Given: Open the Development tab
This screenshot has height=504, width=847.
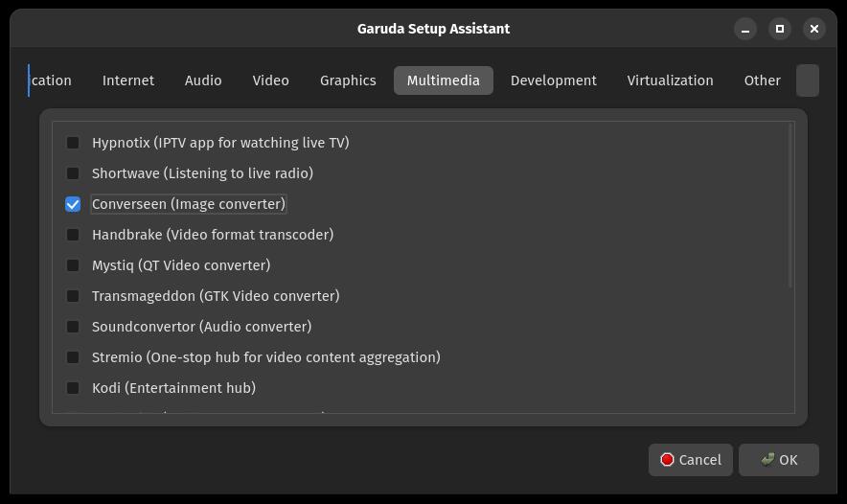Looking at the screenshot, I should 554,80.
